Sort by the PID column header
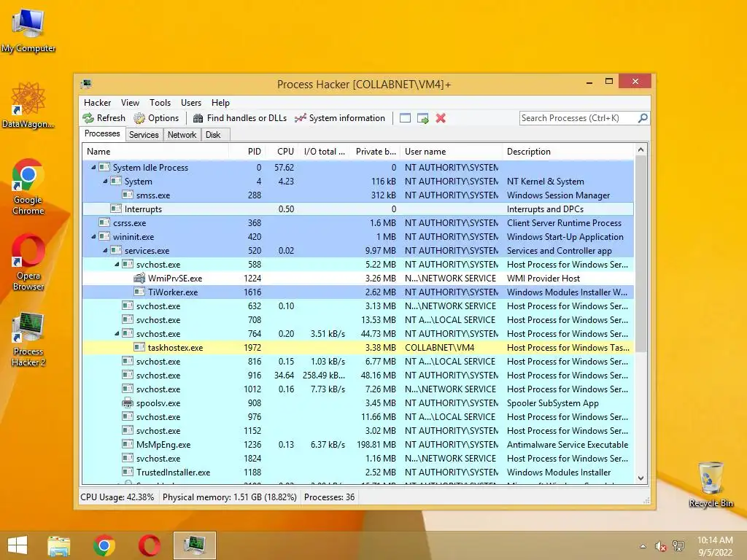 click(247, 152)
